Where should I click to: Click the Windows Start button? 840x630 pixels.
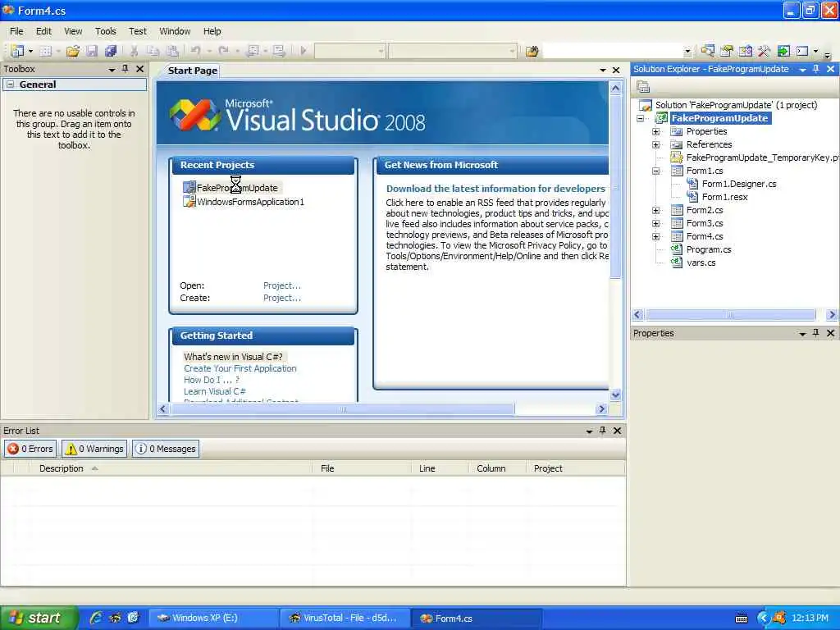coord(39,618)
